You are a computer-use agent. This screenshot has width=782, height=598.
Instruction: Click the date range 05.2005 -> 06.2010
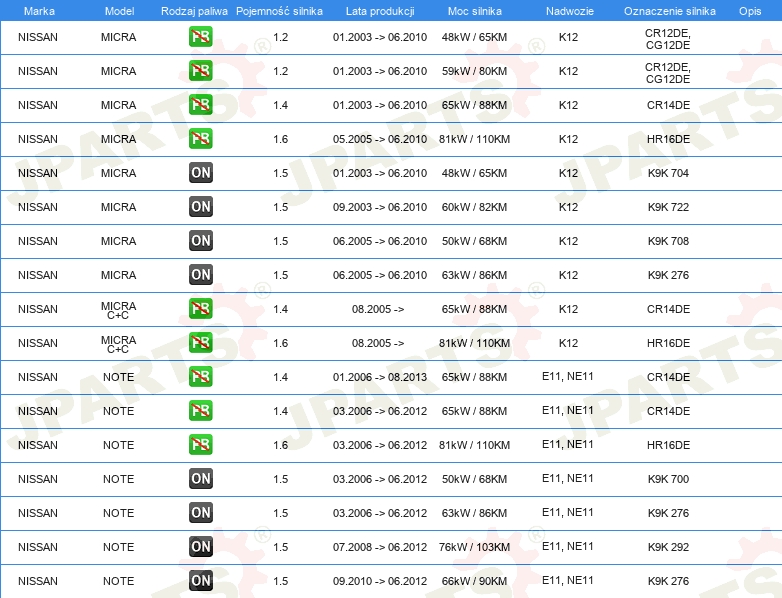(380, 139)
